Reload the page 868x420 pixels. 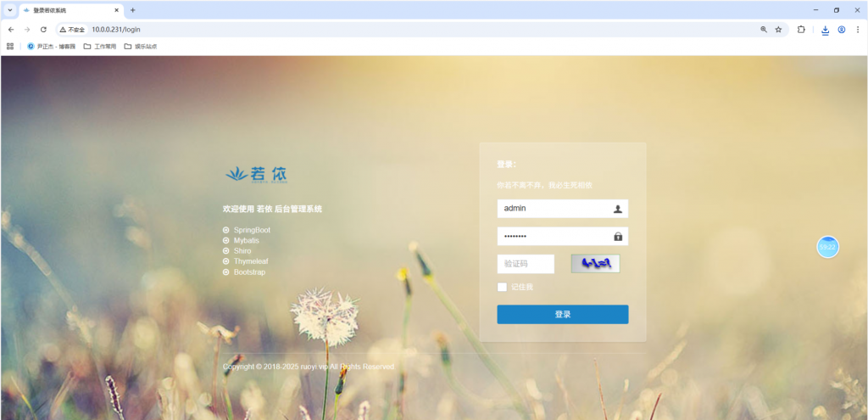pos(43,30)
